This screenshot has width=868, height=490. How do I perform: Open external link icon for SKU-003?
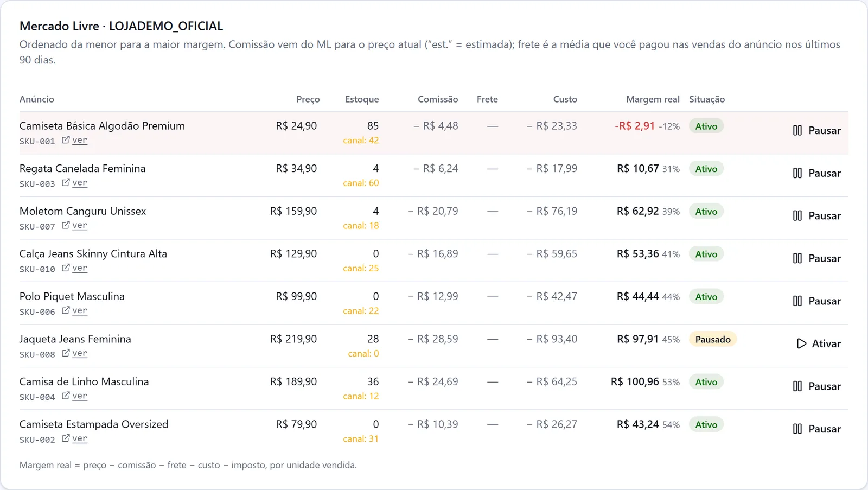[x=66, y=183]
